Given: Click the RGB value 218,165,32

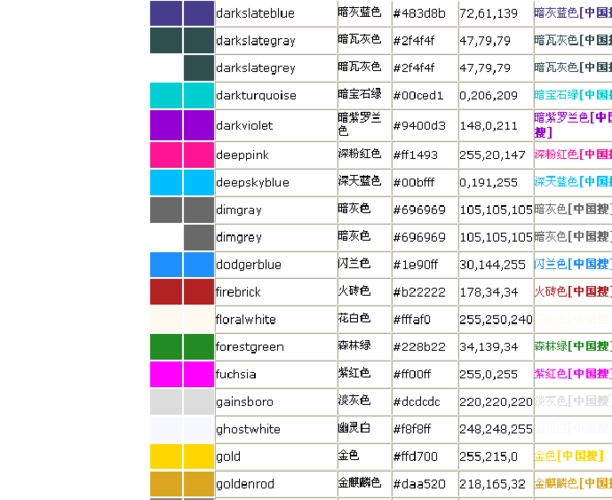Looking at the screenshot, I should coord(492,484).
